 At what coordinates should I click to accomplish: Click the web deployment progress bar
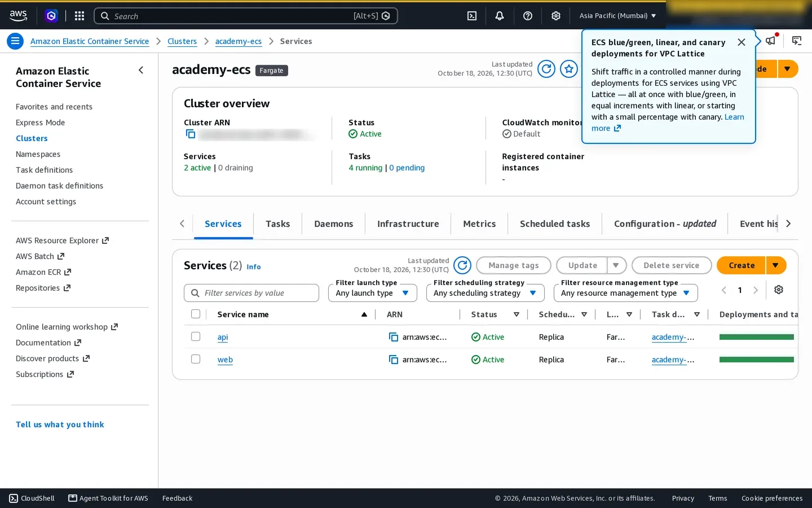click(756, 360)
